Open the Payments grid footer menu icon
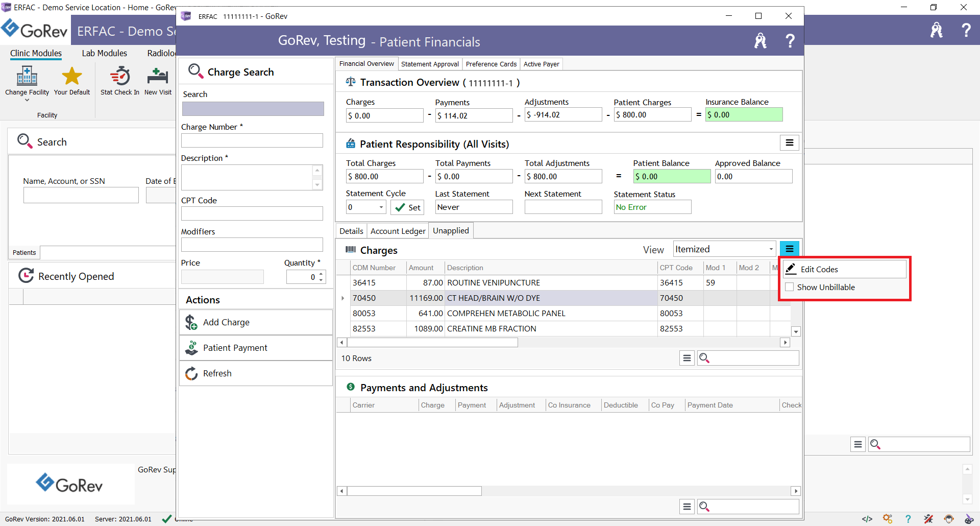The height and width of the screenshot is (526, 980). [x=687, y=507]
